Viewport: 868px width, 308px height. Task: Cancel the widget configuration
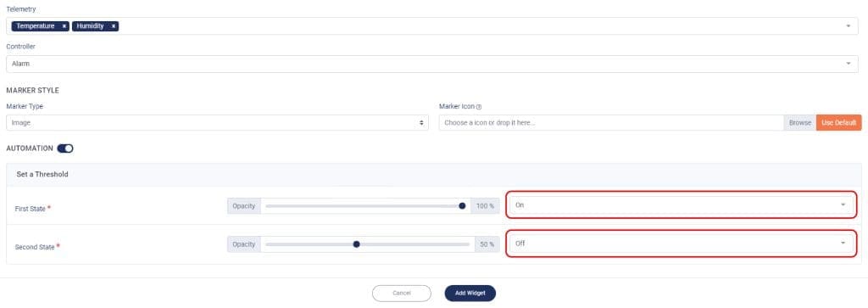pos(401,293)
